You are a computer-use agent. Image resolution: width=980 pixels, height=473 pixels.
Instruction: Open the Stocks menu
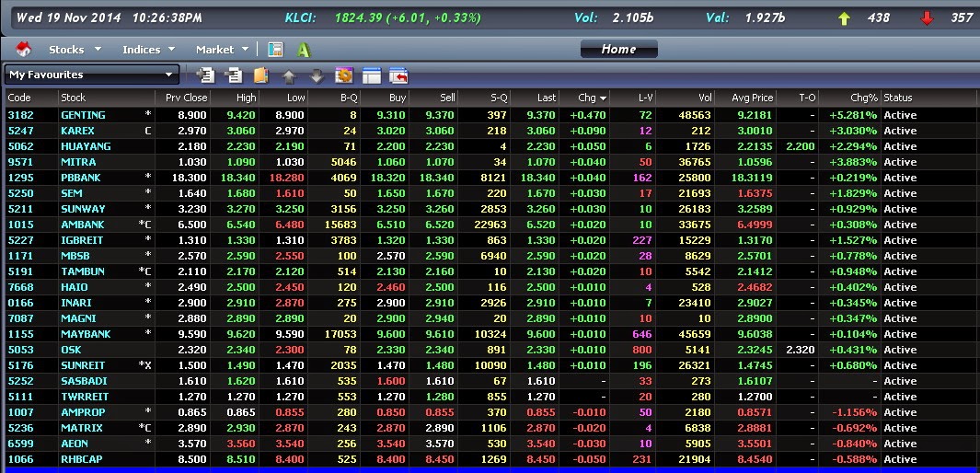pos(75,50)
